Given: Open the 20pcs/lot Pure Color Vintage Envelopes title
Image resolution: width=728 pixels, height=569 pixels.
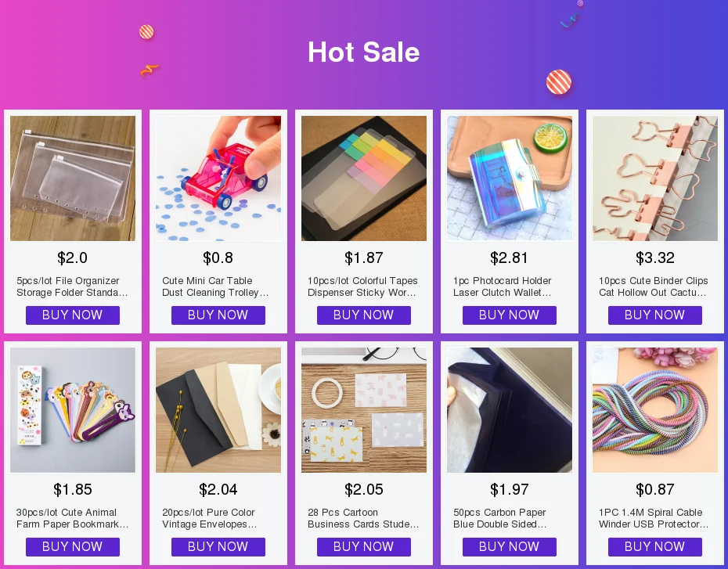Looking at the screenshot, I should point(209,518).
